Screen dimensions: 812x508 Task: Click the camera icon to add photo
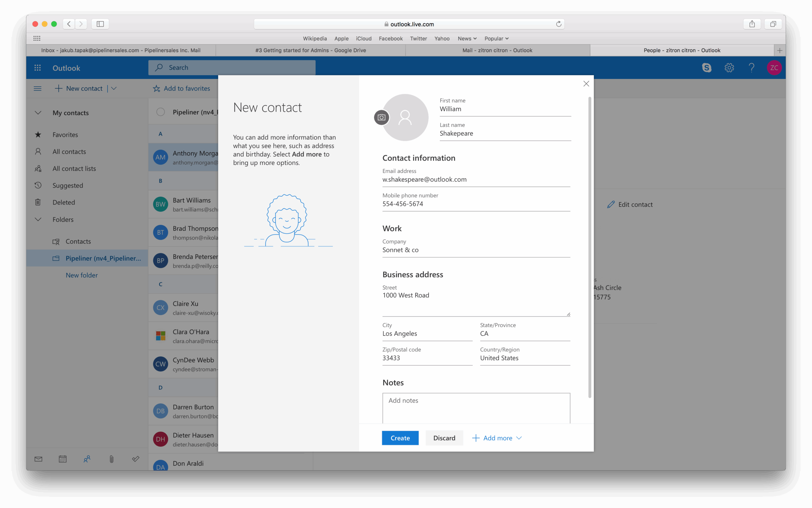381,117
